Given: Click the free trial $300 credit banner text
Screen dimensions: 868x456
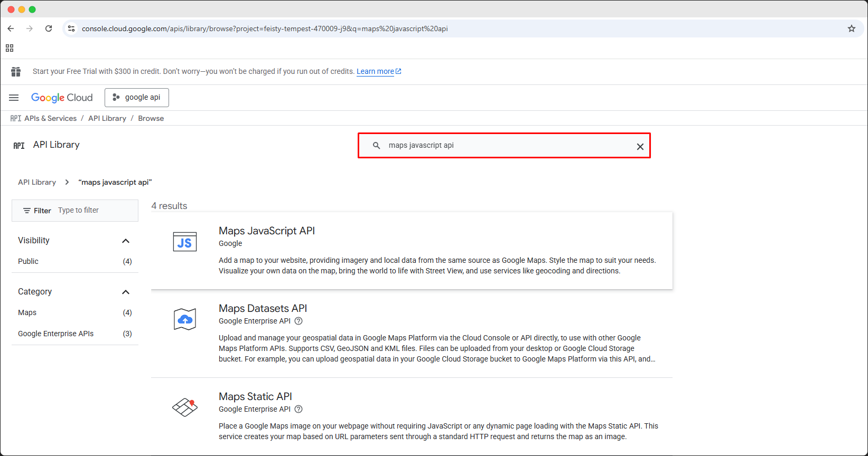Looking at the screenshot, I should pos(193,71).
